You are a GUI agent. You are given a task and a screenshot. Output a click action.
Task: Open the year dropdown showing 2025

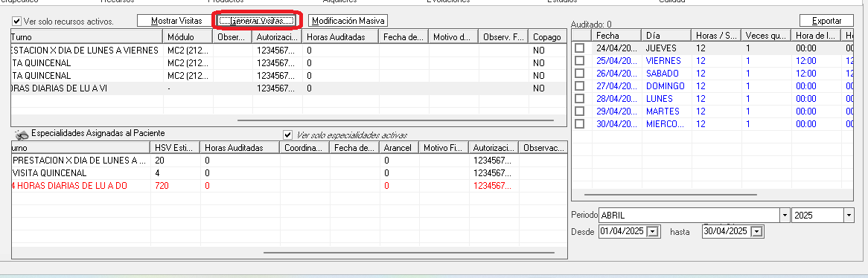[849, 216]
